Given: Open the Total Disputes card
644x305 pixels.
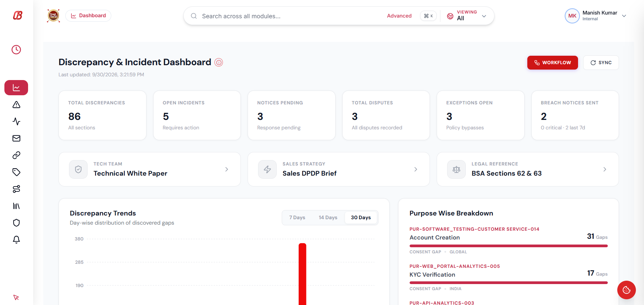Looking at the screenshot, I should [x=386, y=115].
